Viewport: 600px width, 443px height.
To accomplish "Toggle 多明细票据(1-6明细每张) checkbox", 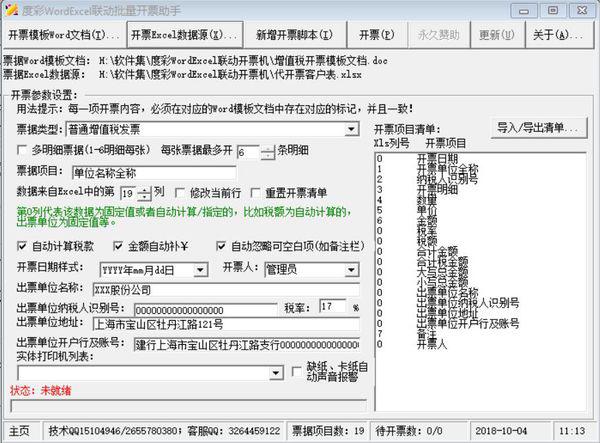I will (23, 150).
